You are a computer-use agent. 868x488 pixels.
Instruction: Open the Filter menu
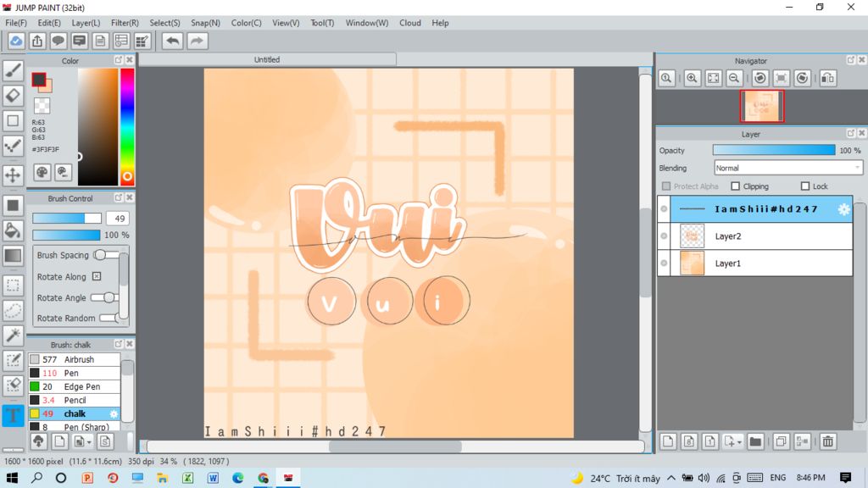125,23
